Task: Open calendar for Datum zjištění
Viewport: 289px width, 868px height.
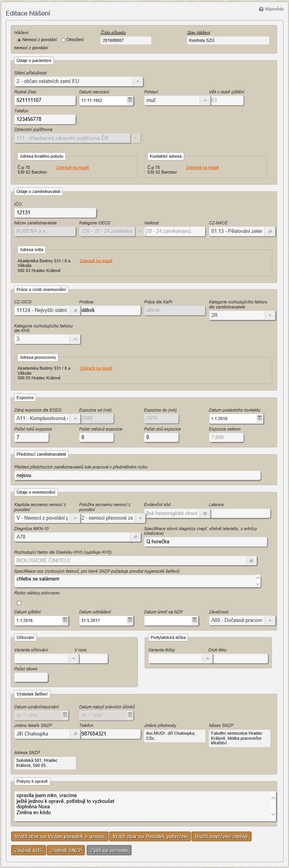Action: click(65, 620)
